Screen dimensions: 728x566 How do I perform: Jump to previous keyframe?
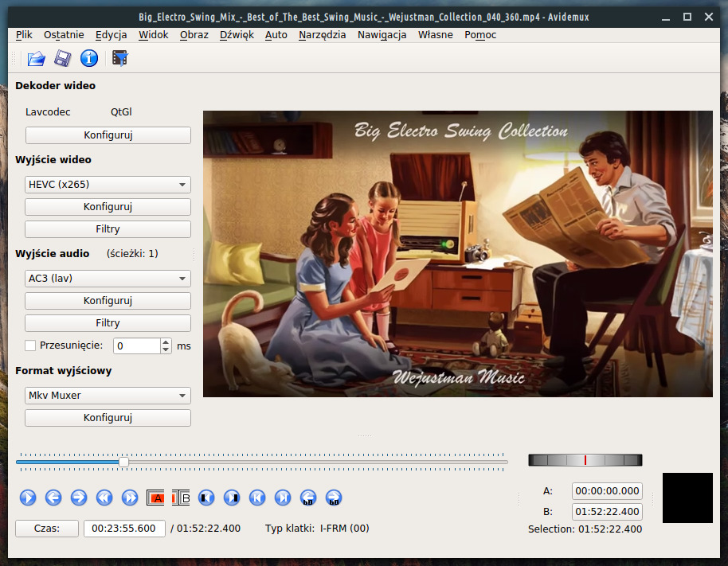[104, 498]
